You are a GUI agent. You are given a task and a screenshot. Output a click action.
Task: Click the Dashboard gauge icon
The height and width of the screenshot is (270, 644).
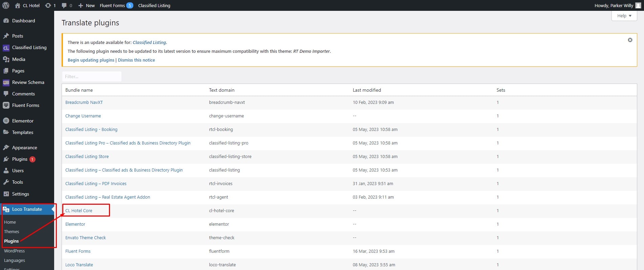(6, 21)
